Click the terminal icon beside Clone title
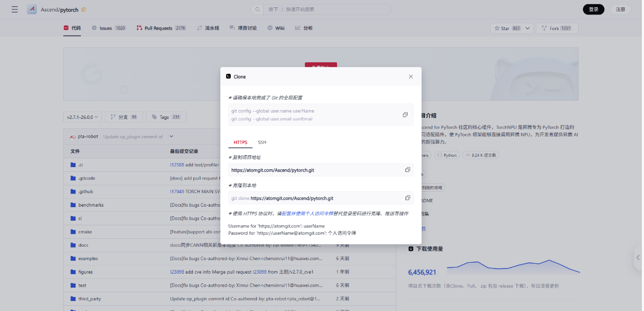 click(x=228, y=76)
